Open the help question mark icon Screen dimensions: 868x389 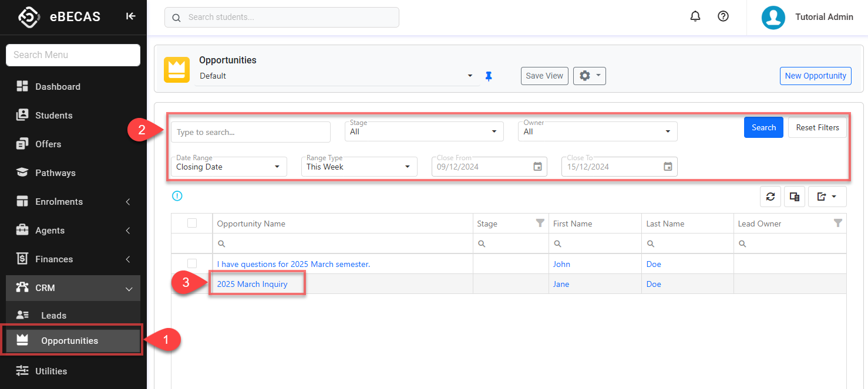(724, 17)
